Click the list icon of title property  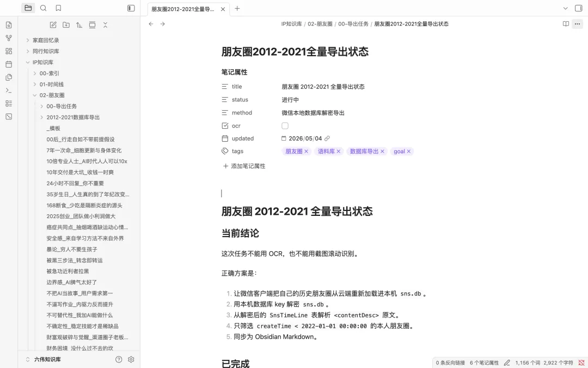[x=225, y=87]
